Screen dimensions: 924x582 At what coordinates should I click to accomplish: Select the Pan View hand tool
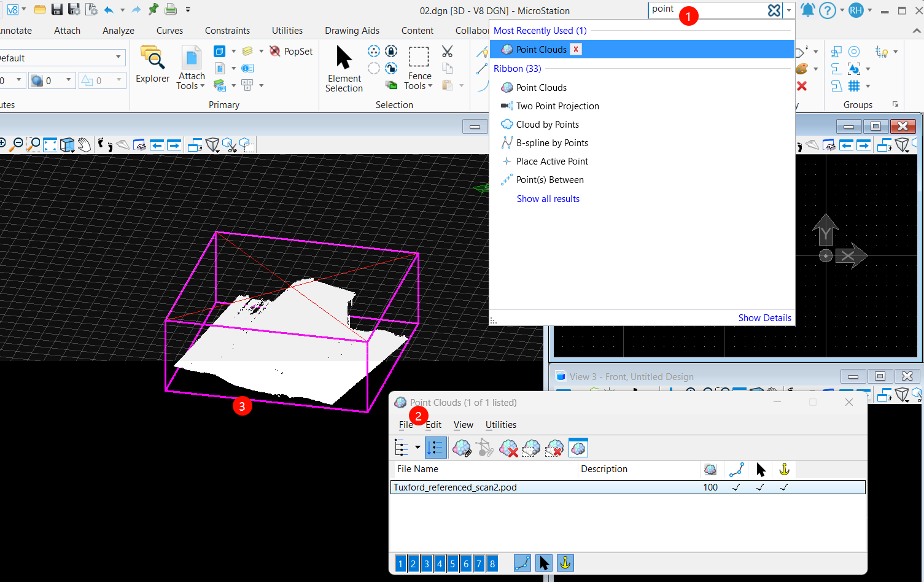[x=85, y=144]
